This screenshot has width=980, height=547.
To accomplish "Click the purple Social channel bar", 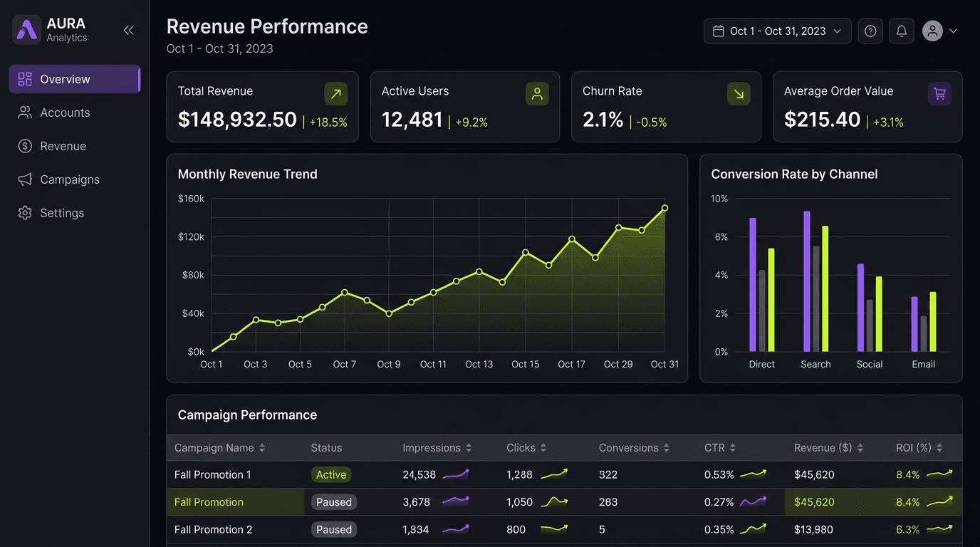I will tap(860, 308).
